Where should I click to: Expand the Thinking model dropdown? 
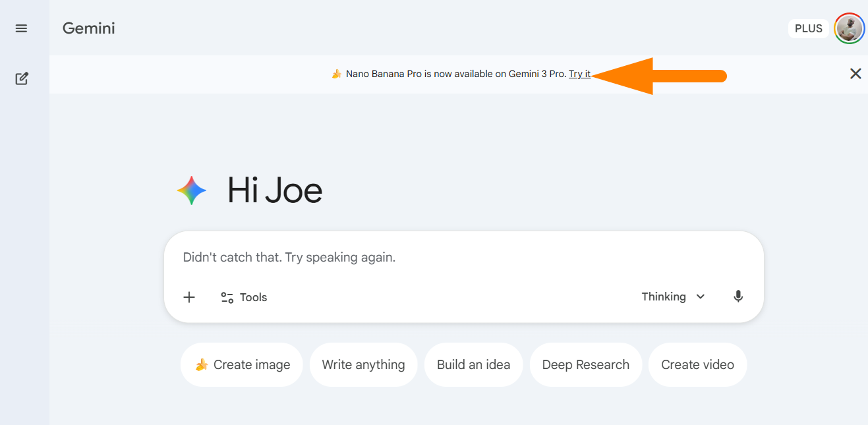[673, 297]
